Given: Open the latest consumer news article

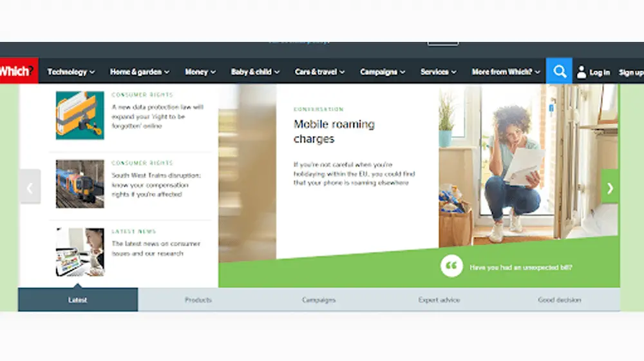Looking at the screenshot, I should pyautogui.click(x=156, y=248).
